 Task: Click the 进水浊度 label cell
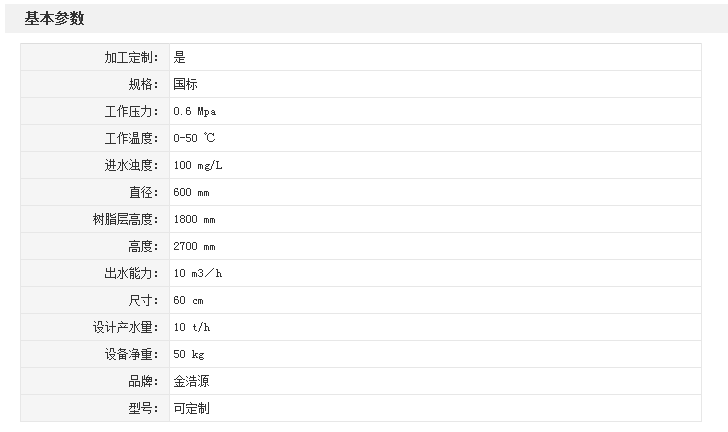click(131, 165)
